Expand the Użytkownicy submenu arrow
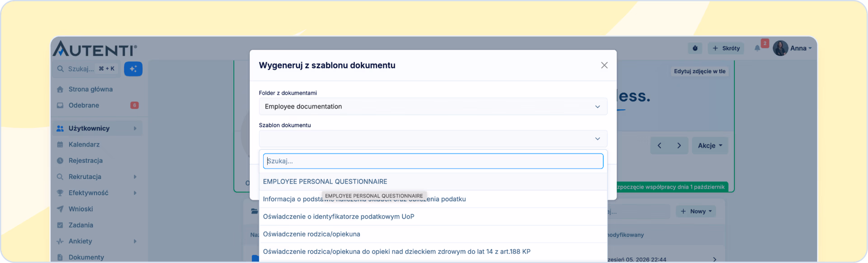868x263 pixels. tap(135, 129)
